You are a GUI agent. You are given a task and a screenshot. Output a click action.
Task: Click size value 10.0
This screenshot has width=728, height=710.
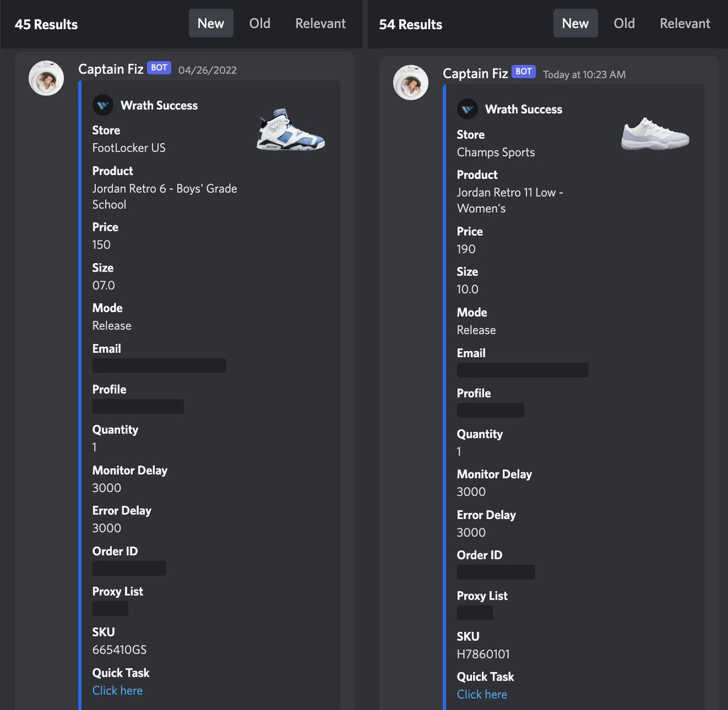tap(468, 289)
